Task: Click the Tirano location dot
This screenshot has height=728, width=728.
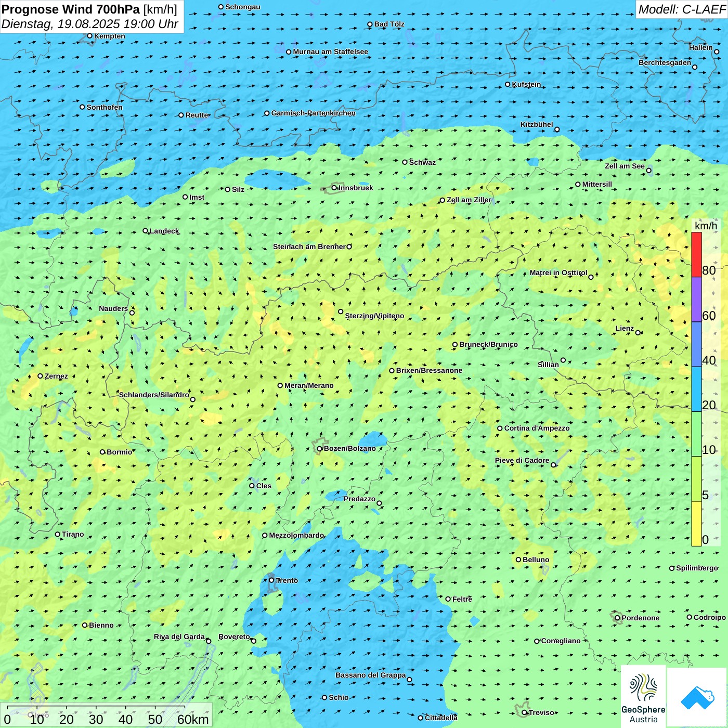Action: [58, 534]
